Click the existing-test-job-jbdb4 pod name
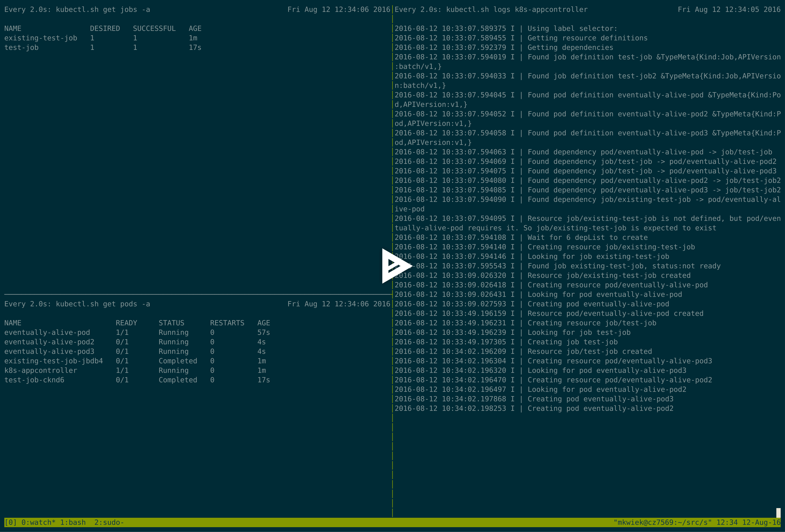The width and height of the screenshot is (785, 532). point(53,361)
